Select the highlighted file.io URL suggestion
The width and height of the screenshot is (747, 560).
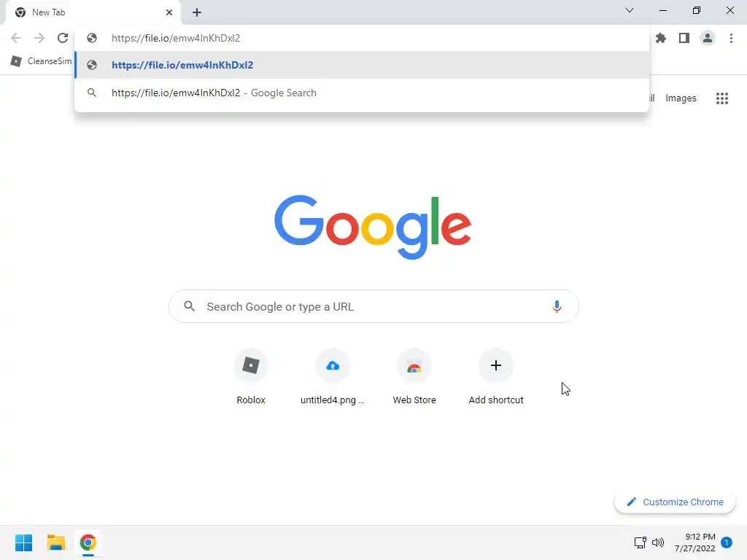pos(362,65)
